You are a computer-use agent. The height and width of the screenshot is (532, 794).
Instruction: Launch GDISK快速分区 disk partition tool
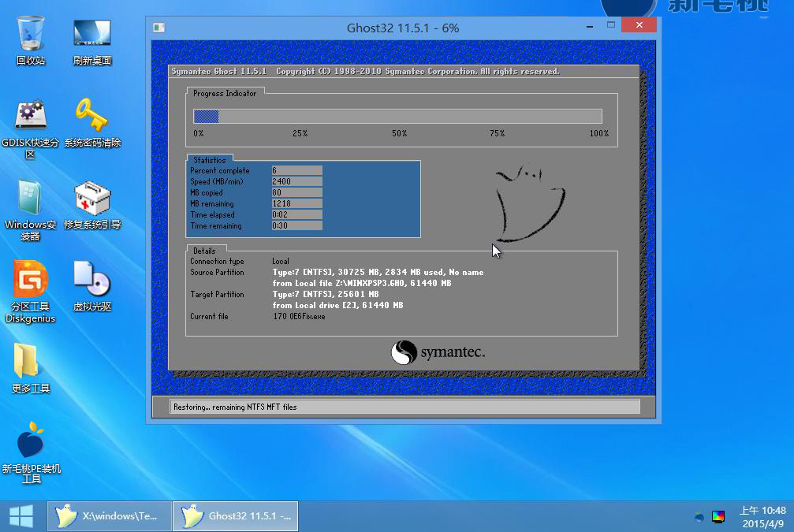point(31,128)
